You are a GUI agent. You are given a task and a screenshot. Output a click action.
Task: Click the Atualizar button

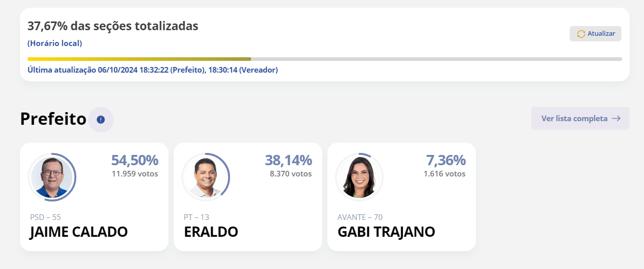tap(595, 34)
